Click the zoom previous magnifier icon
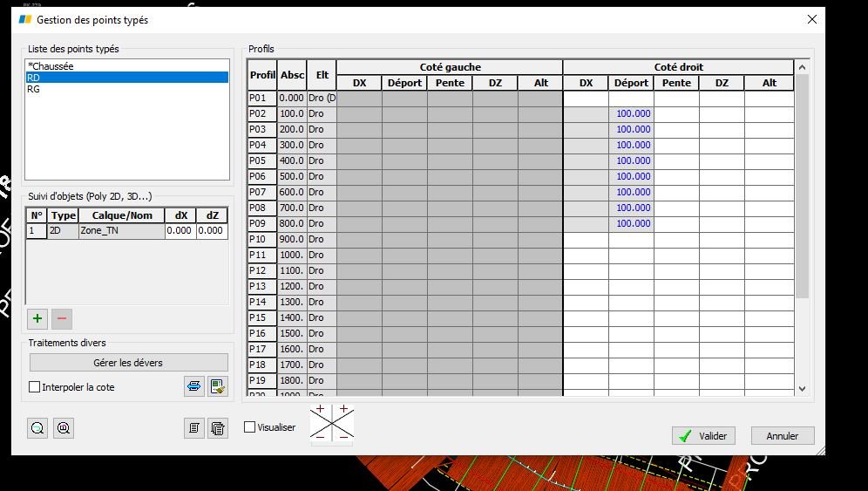This screenshot has height=491, width=868. tap(37, 428)
